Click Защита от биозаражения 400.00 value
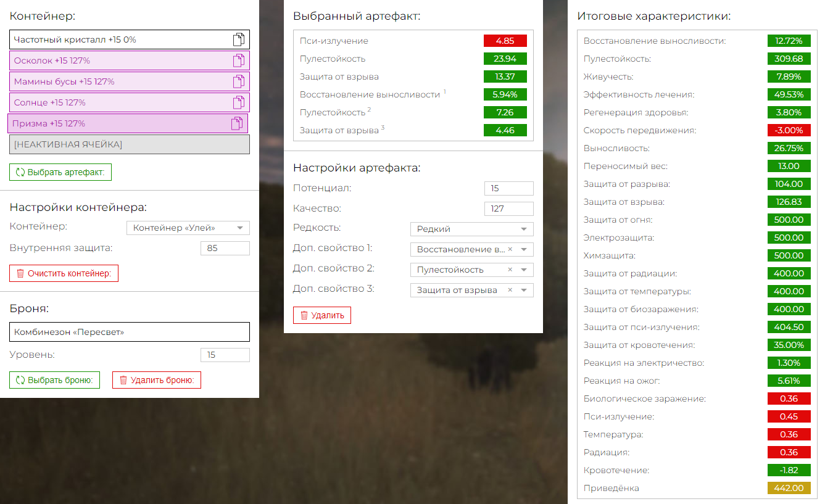This screenshot has width=825, height=504. coord(789,310)
